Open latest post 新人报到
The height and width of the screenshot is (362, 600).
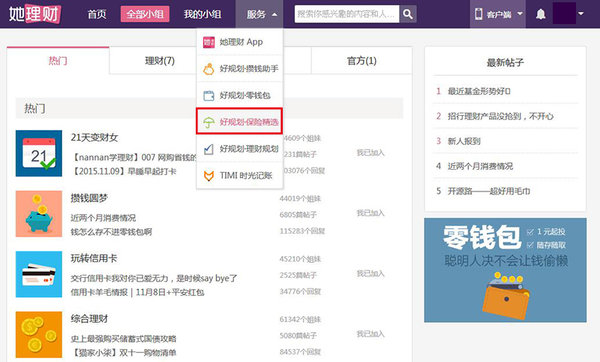pos(464,141)
